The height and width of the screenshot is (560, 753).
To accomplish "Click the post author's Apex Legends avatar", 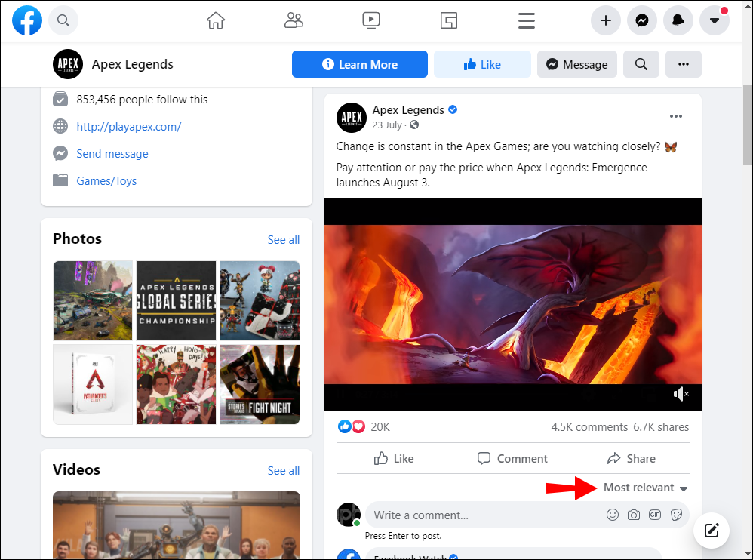I will point(352,117).
